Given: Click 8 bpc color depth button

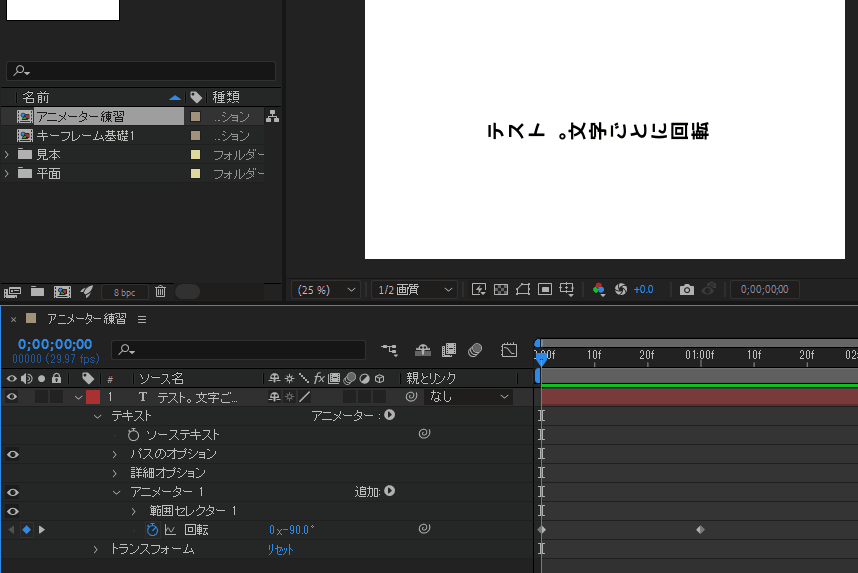Looking at the screenshot, I should [x=125, y=292].
